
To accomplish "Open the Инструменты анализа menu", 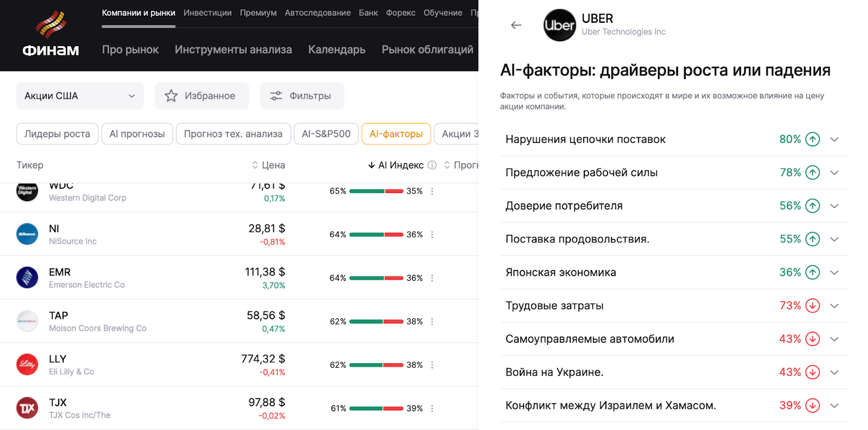I will pyautogui.click(x=233, y=49).
